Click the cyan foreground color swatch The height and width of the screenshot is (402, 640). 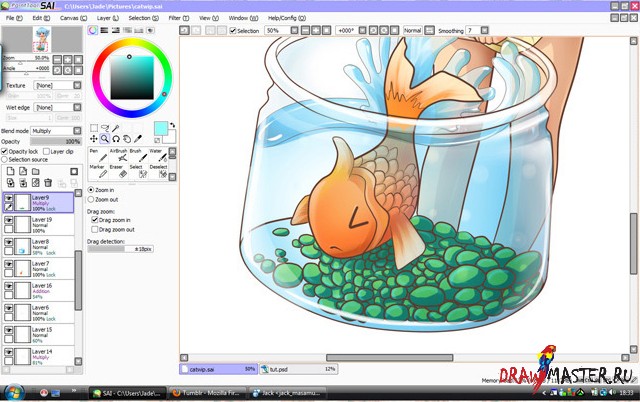tap(161, 128)
